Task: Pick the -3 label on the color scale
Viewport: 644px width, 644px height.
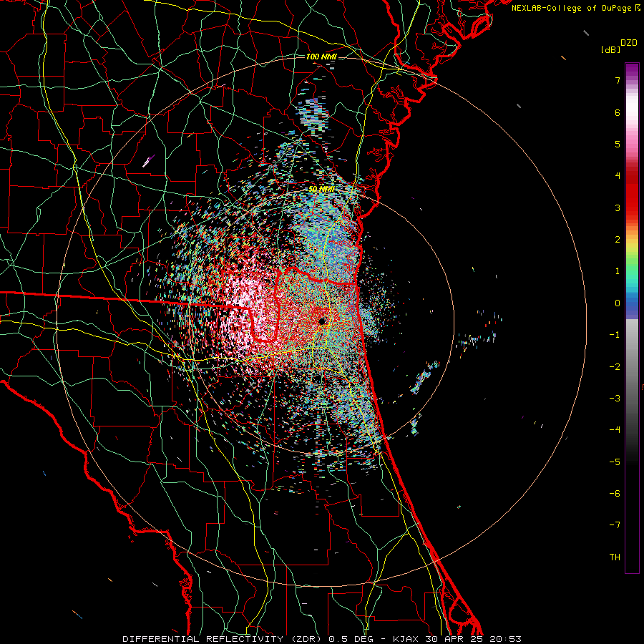Action: tap(615, 399)
